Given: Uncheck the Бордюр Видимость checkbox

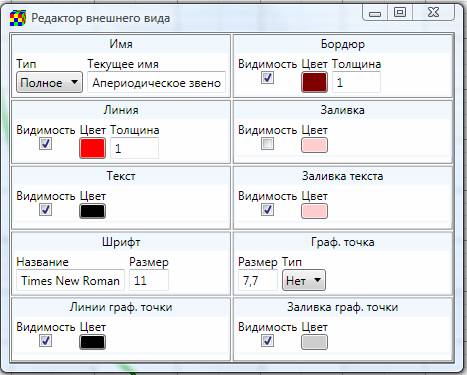Looking at the screenshot, I should point(267,78).
